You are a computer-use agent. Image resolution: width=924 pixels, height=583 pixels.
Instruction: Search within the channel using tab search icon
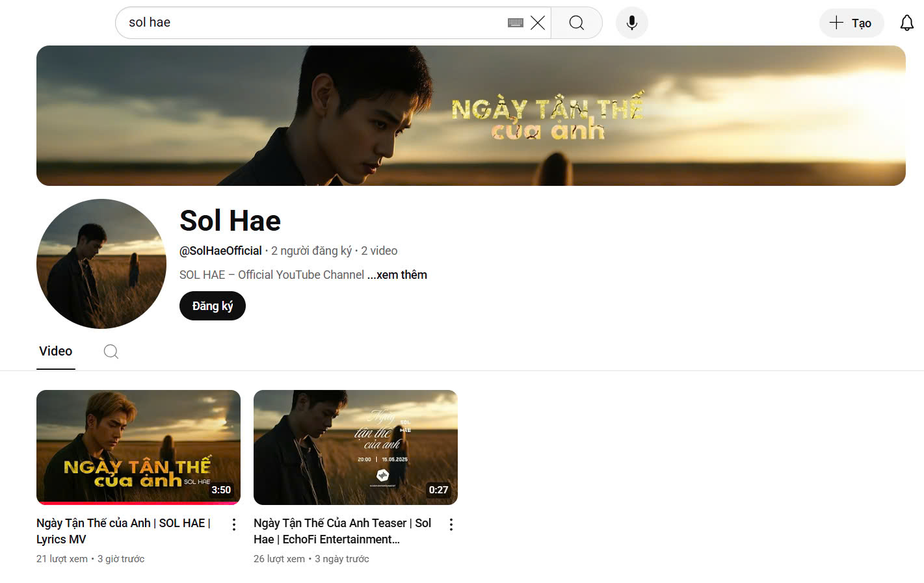pos(111,352)
